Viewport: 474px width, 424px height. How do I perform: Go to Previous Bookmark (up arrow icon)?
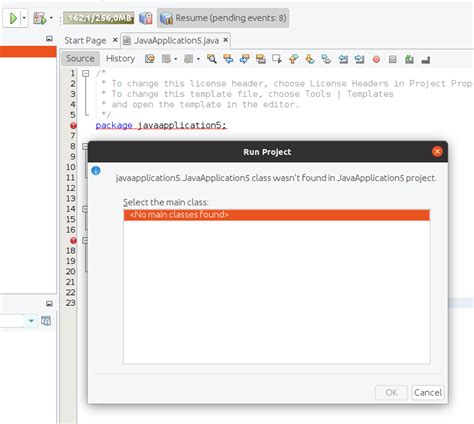click(x=293, y=59)
